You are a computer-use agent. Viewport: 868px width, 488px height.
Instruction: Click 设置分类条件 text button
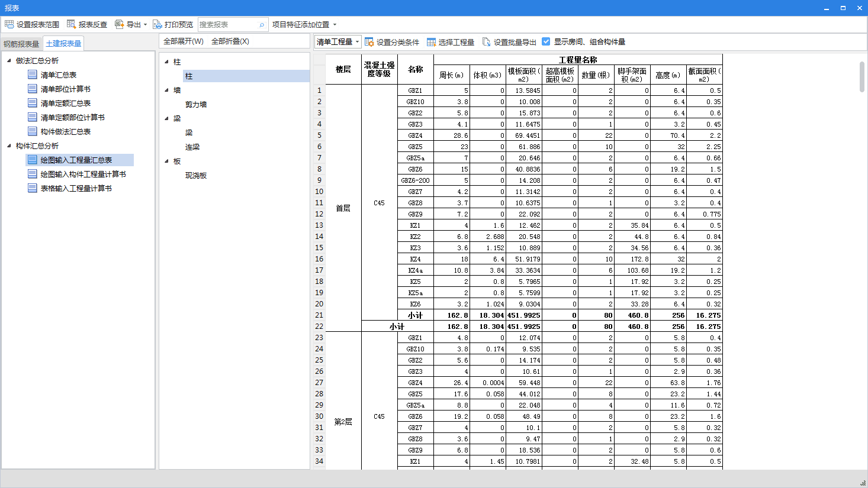(398, 42)
